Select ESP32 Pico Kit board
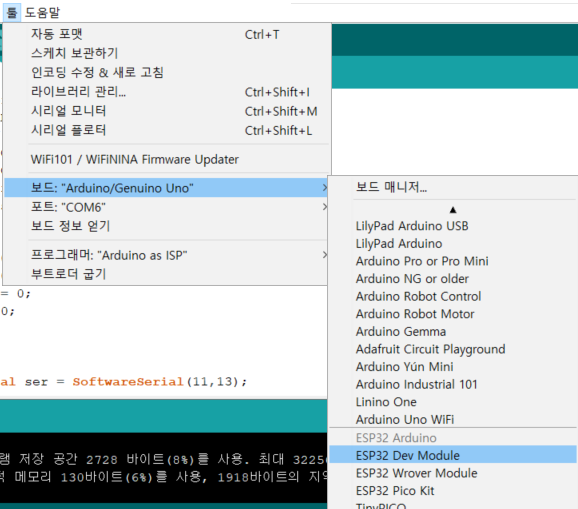578x509 pixels. click(x=453, y=491)
